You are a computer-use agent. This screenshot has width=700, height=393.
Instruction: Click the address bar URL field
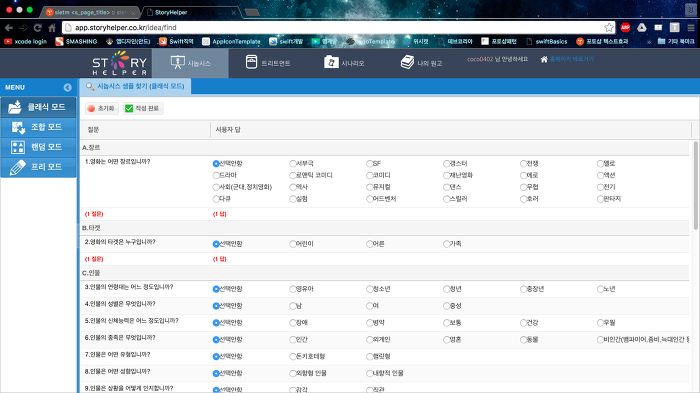point(339,28)
